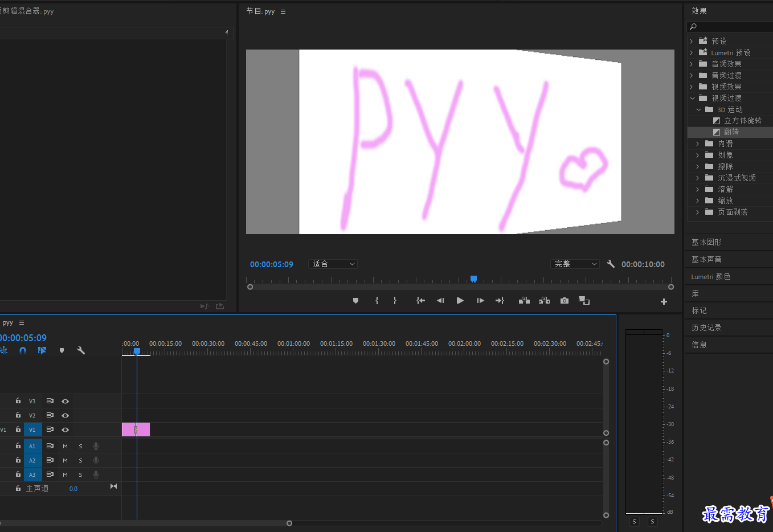This screenshot has width=773, height=532.
Task: Expand the 视频效果 folder
Action: [692, 87]
